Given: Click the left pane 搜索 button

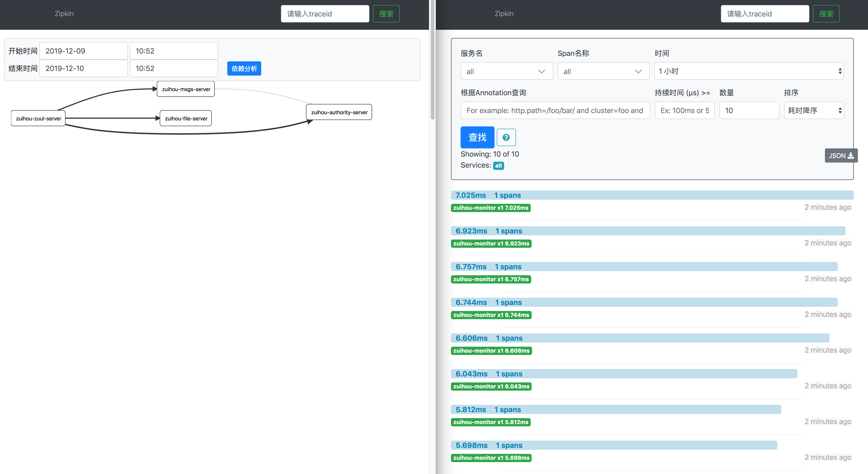Looking at the screenshot, I should (x=386, y=14).
